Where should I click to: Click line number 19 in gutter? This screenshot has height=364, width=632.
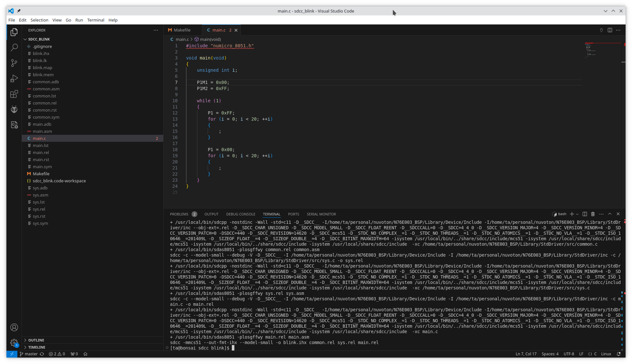click(x=175, y=156)
